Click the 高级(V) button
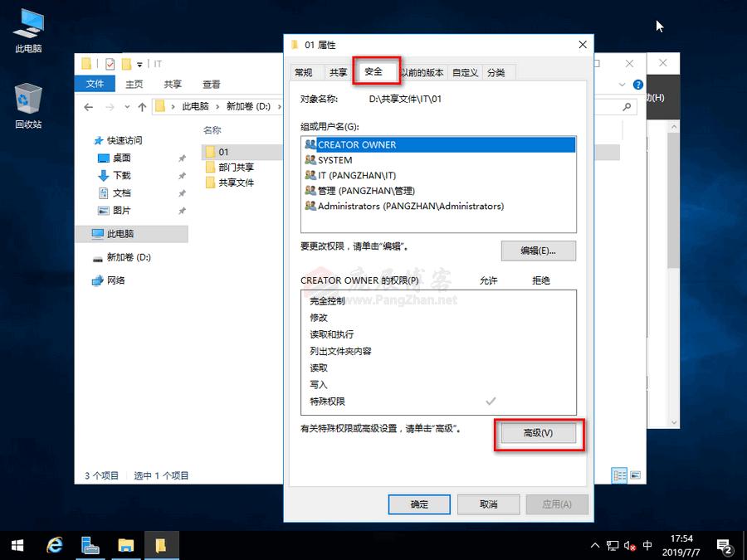 (x=539, y=433)
